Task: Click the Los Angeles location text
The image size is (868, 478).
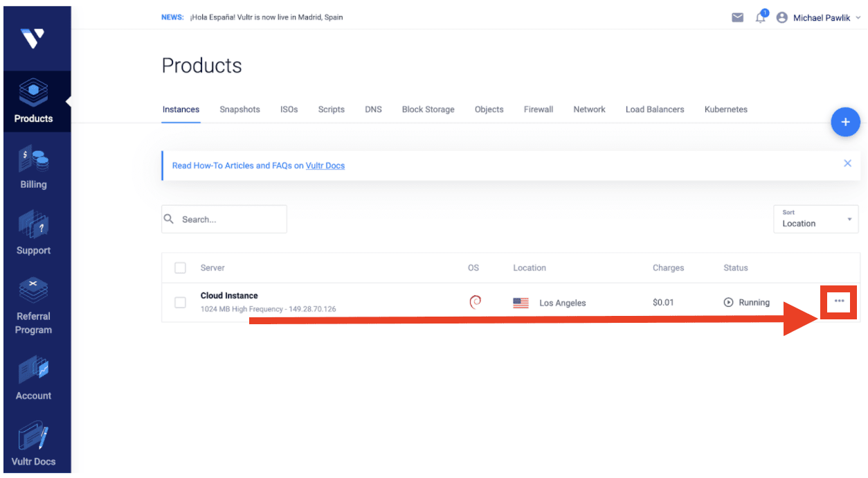Action: pyautogui.click(x=563, y=303)
